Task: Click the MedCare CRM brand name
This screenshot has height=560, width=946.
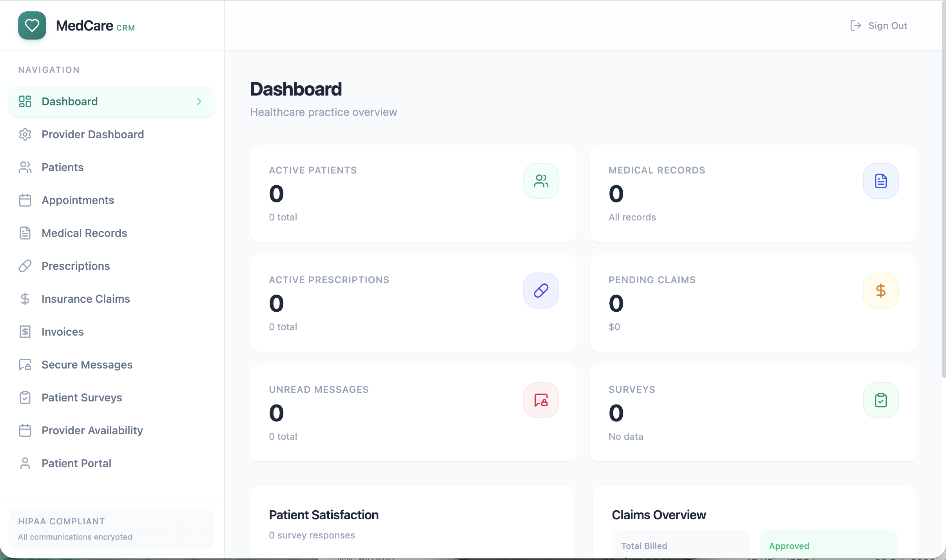Action: [95, 26]
